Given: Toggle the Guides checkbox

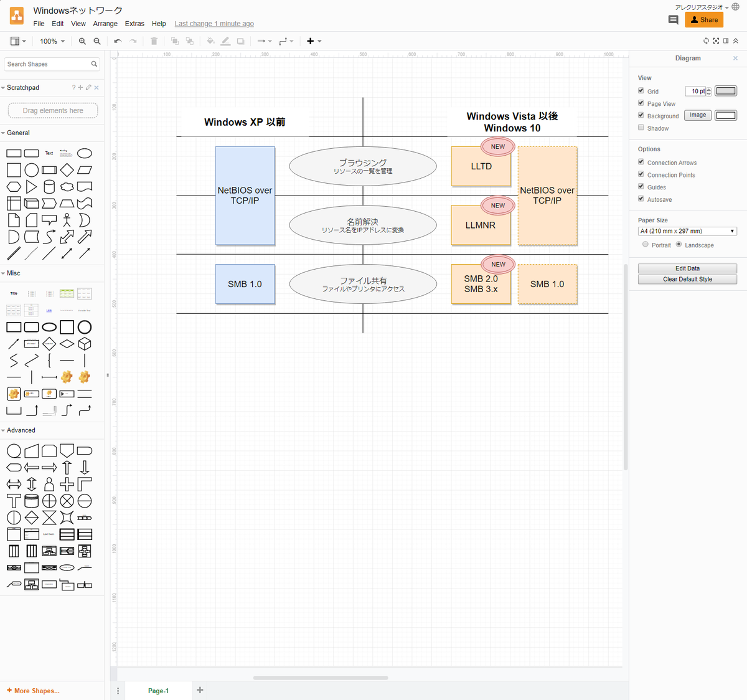Looking at the screenshot, I should pyautogui.click(x=641, y=186).
